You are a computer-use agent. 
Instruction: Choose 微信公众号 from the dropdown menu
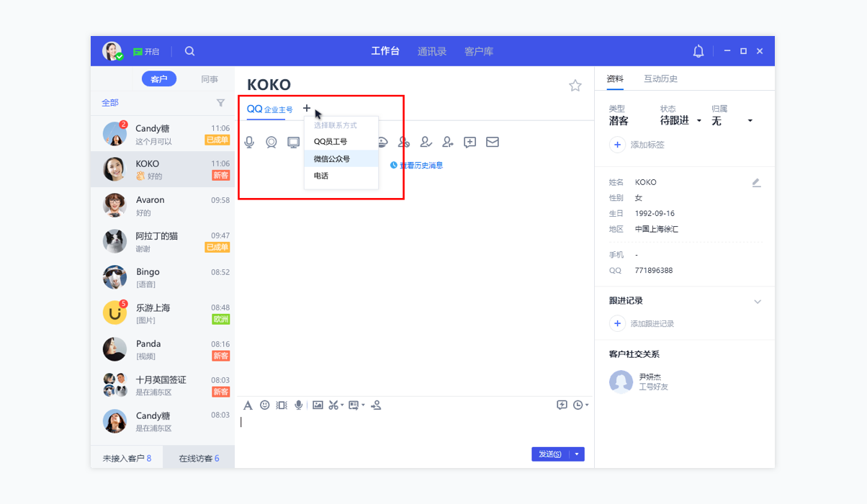coord(341,158)
